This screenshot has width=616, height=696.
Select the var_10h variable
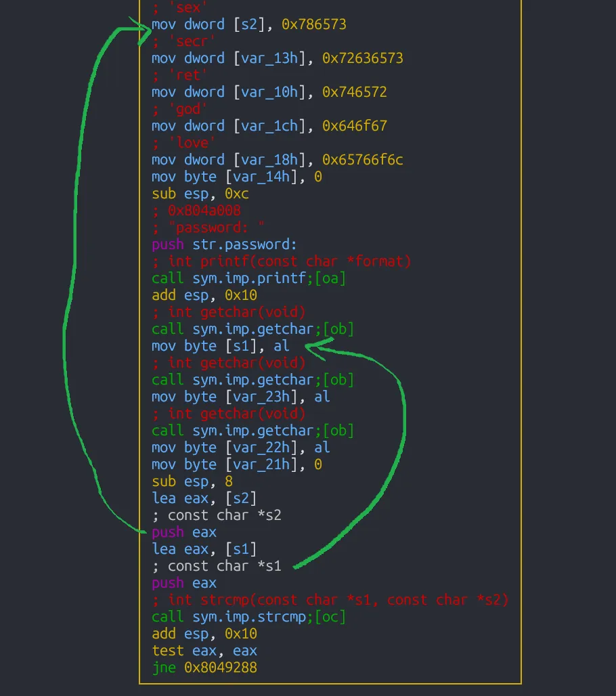[272, 92]
